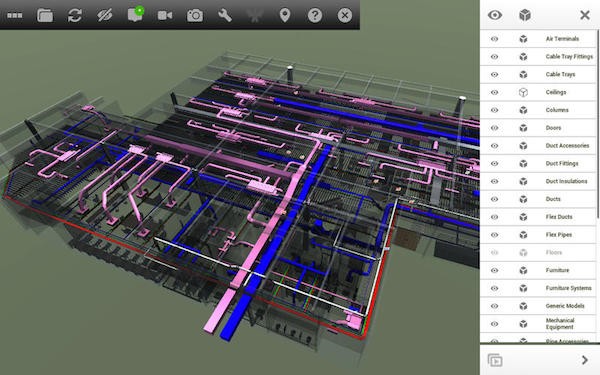Viewport: 600px width, 375px height.
Task: Start the video camera recording tool
Action: pos(165,15)
